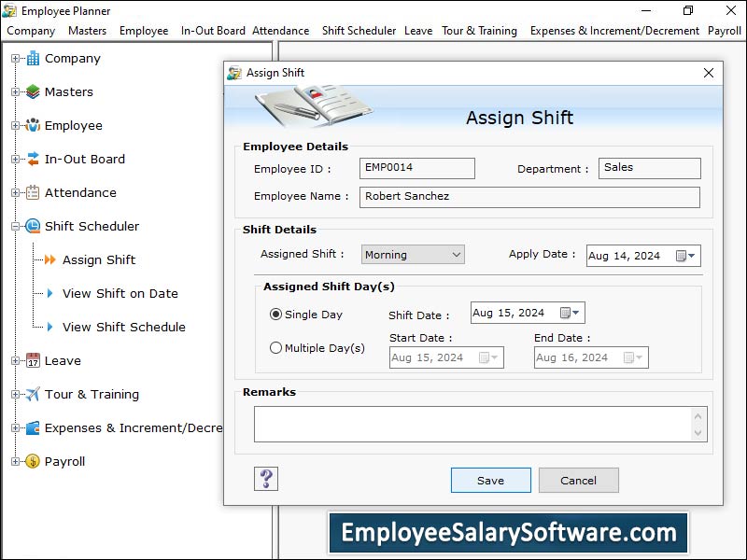Click the Employee Planner app title icon

click(x=9, y=10)
